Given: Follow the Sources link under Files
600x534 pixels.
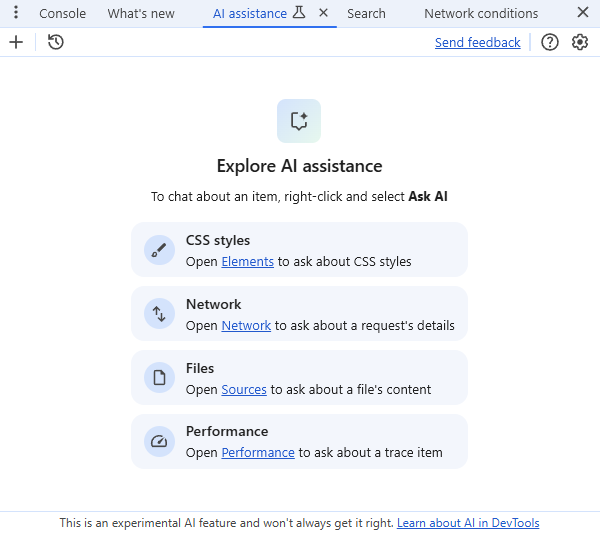Looking at the screenshot, I should [x=244, y=389].
